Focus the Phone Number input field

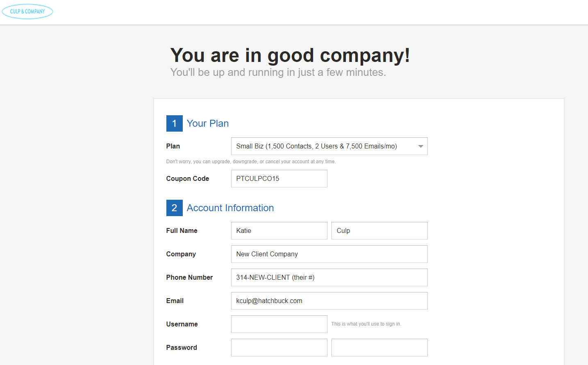329,278
